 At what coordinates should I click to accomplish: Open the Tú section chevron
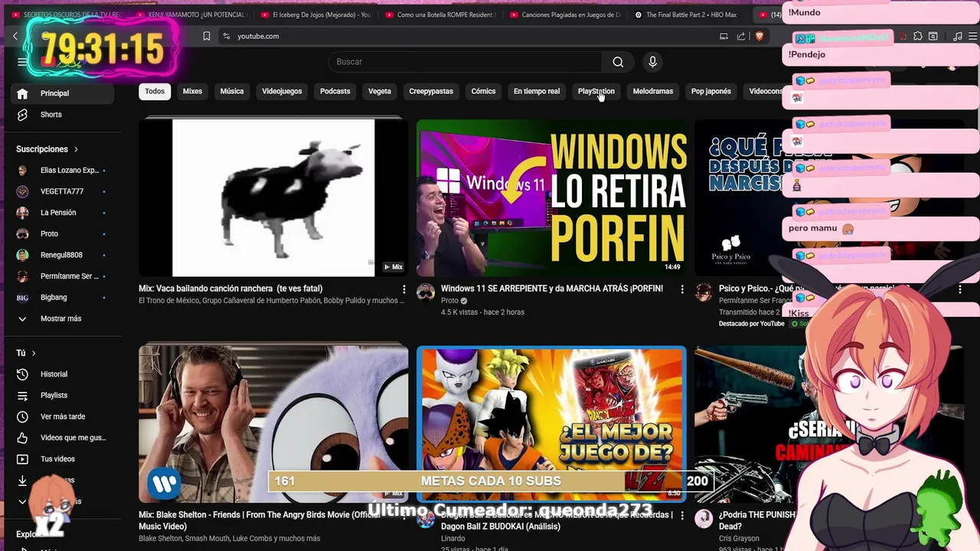[x=34, y=353]
